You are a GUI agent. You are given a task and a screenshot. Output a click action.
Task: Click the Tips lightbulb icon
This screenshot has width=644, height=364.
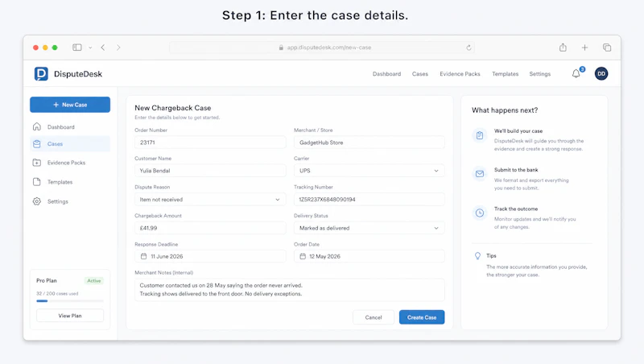click(477, 256)
